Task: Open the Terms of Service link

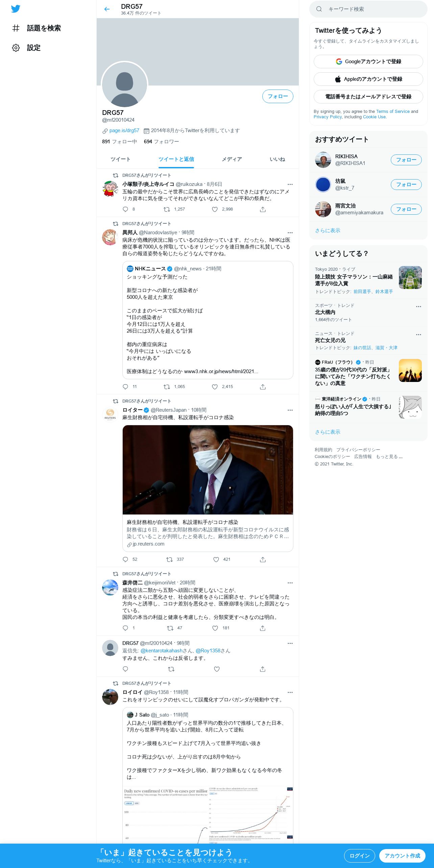Action: coord(393,111)
